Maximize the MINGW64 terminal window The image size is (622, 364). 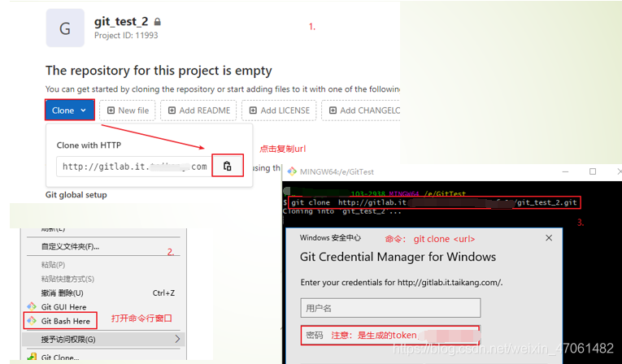(593, 171)
